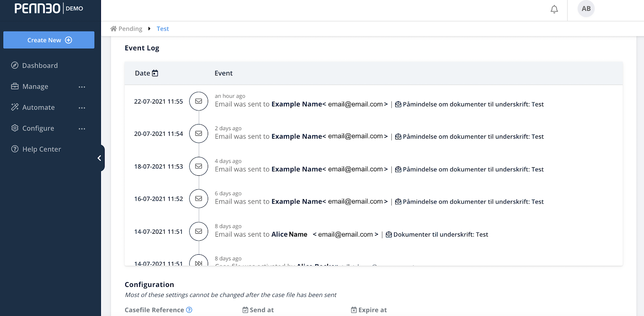Click the Manage briefcase icon
The height and width of the screenshot is (316, 644).
click(x=15, y=86)
